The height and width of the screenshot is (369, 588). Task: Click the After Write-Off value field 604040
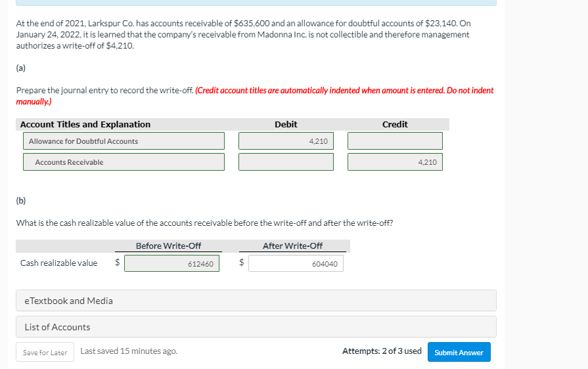(296, 263)
